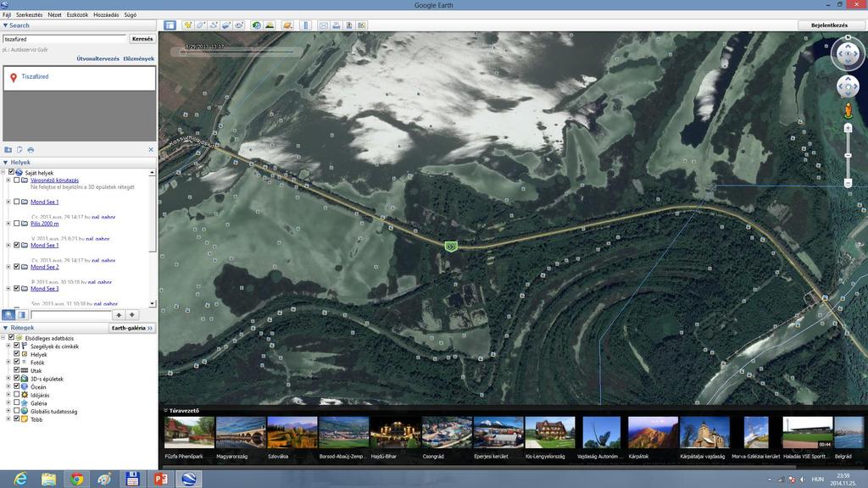Open the Hozzáadás menu
Image resolution: width=868 pixels, height=488 pixels.
(106, 15)
